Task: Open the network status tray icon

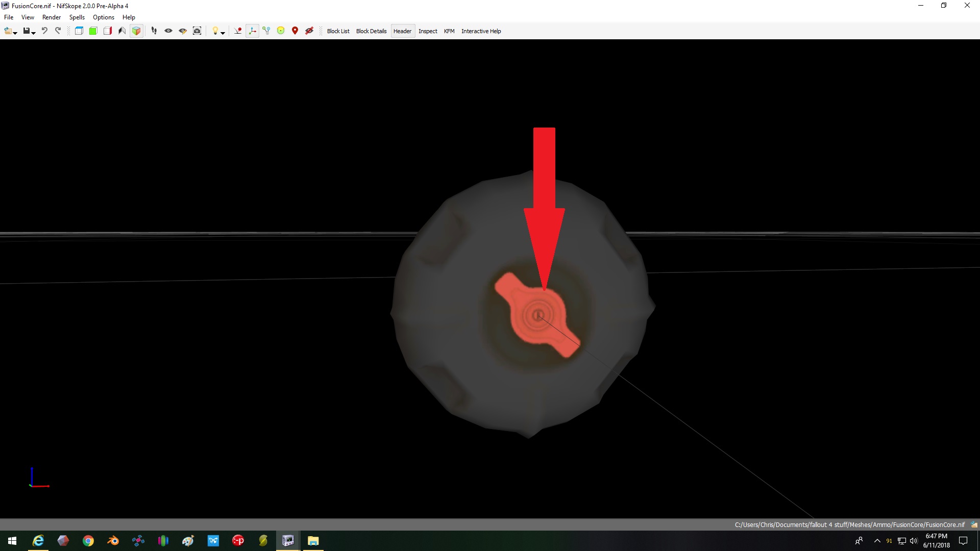Action: (x=902, y=541)
